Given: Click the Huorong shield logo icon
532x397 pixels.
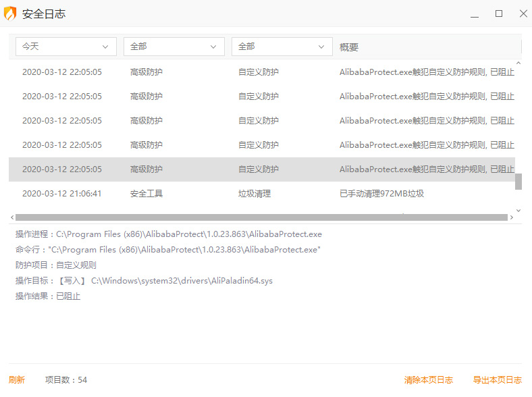Looking at the screenshot, I should pos(10,14).
